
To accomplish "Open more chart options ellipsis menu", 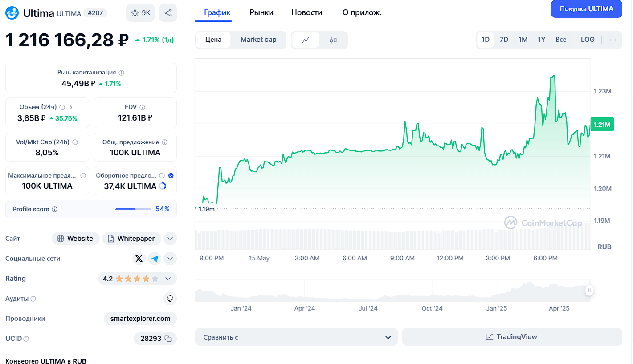I will 613,40.
